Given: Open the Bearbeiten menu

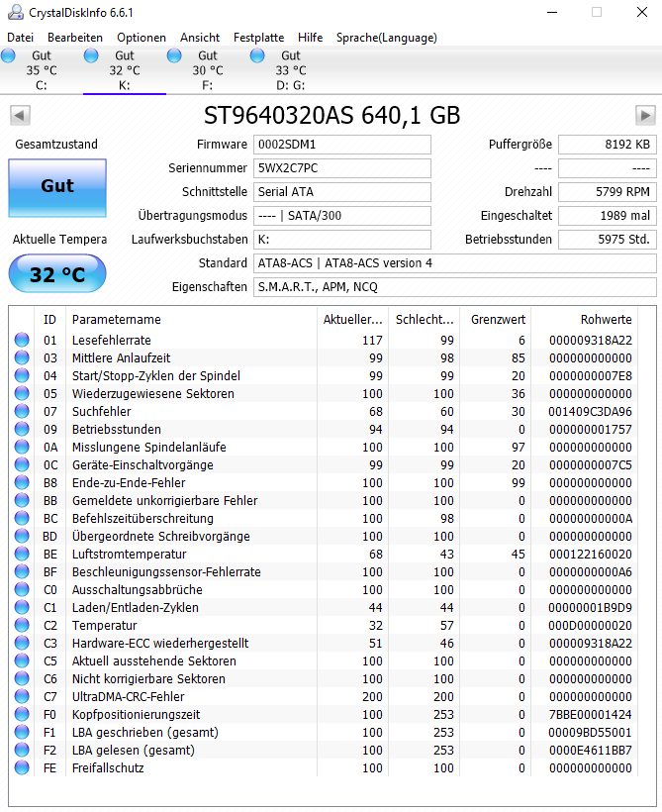Looking at the screenshot, I should click(75, 38).
